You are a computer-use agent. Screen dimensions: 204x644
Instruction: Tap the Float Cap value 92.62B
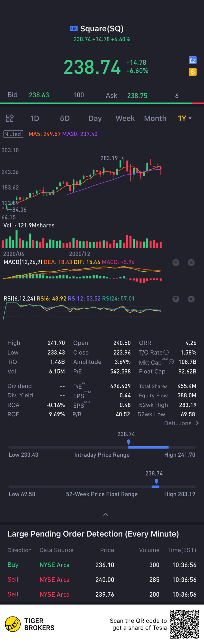click(187, 371)
